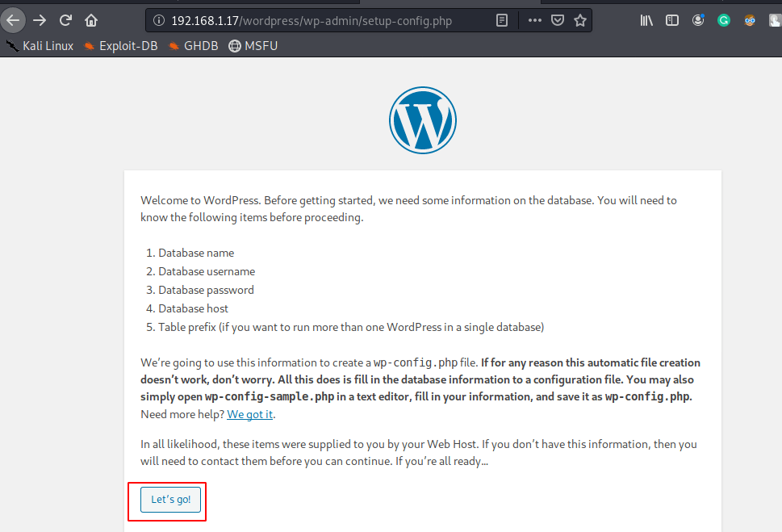Open the last extension icon in toolbar
The image size is (782, 532).
point(774,20)
